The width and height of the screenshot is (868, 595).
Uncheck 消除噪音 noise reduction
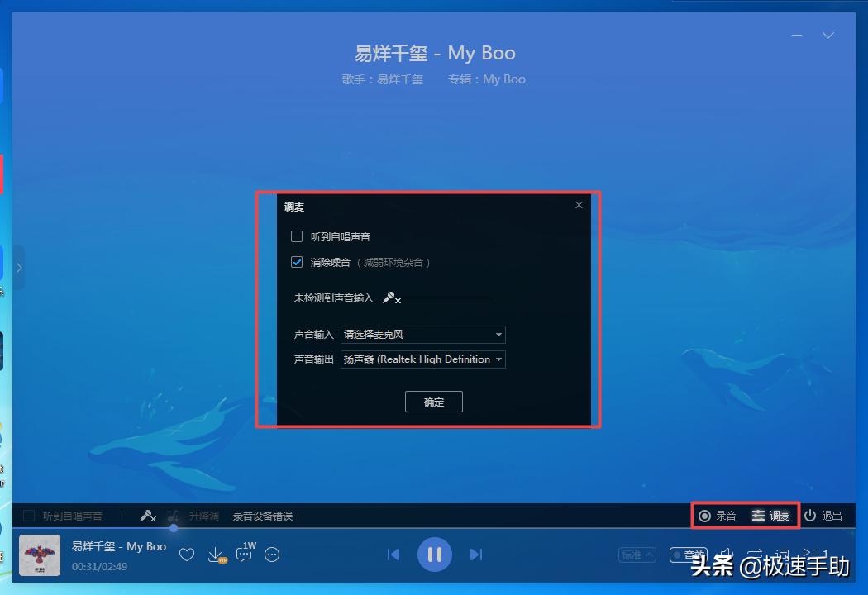click(x=296, y=263)
